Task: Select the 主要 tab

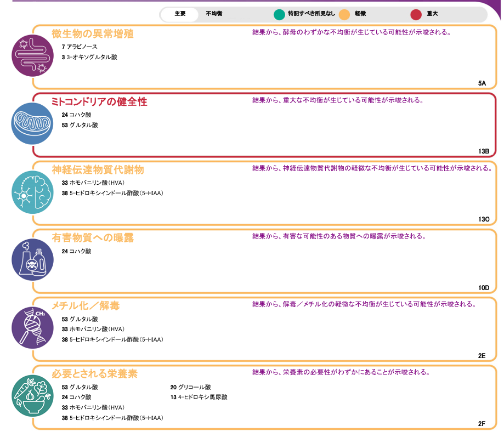Action: click(180, 14)
